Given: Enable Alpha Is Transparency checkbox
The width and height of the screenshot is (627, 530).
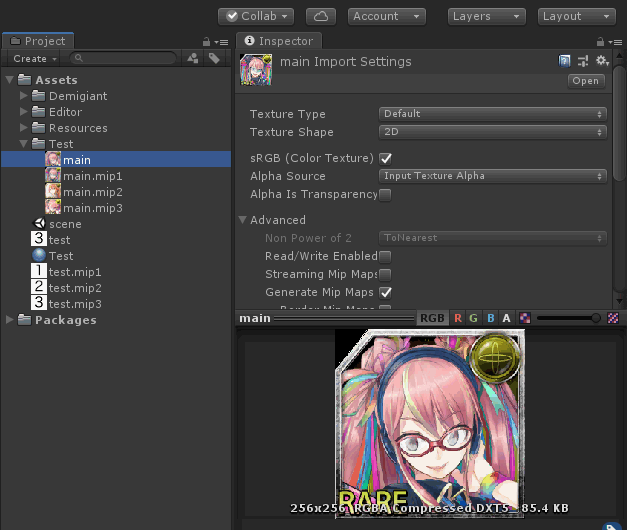Looking at the screenshot, I should (385, 195).
